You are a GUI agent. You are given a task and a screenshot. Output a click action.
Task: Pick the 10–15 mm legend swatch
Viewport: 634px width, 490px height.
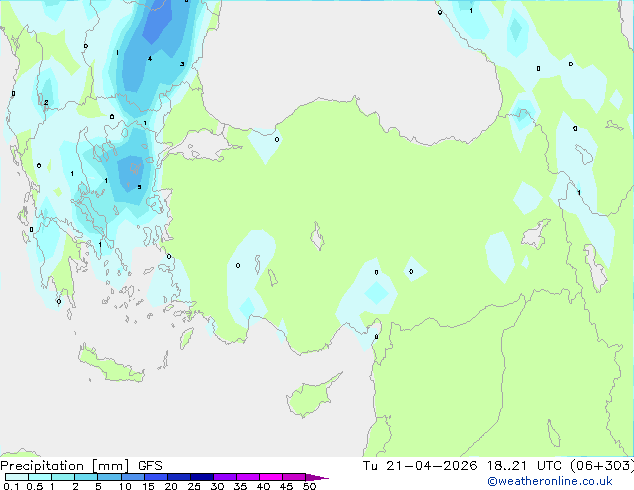click(x=133, y=477)
